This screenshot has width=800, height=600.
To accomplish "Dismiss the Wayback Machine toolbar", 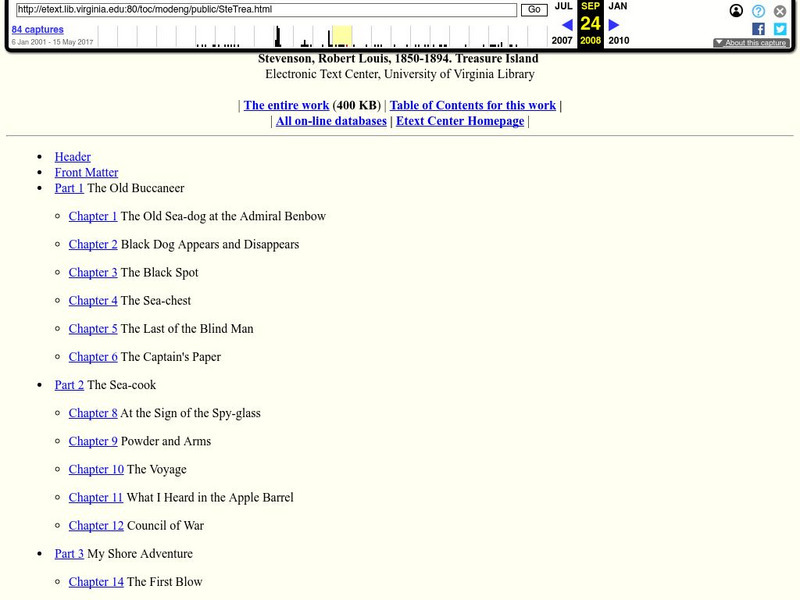I will click(779, 11).
